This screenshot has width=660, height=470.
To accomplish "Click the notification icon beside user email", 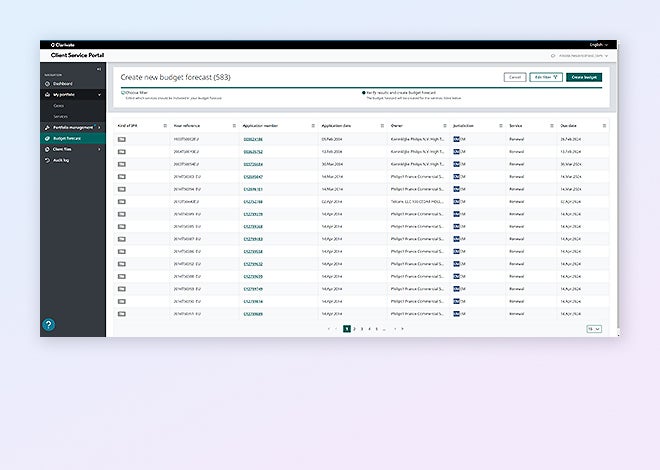I will point(552,56).
